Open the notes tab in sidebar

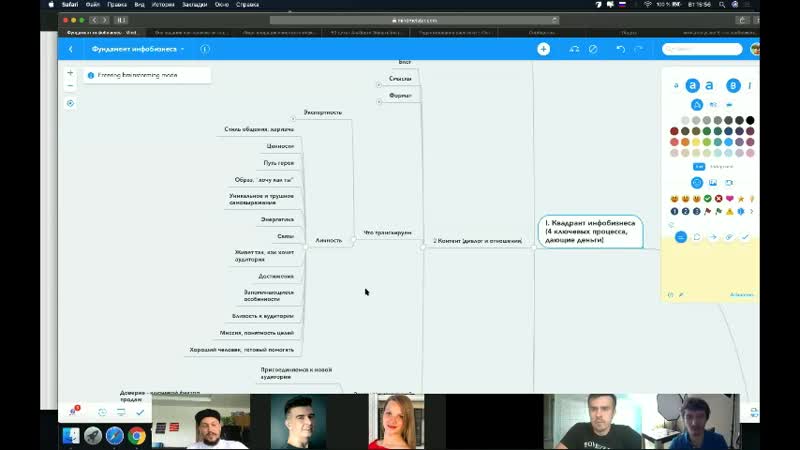681,237
